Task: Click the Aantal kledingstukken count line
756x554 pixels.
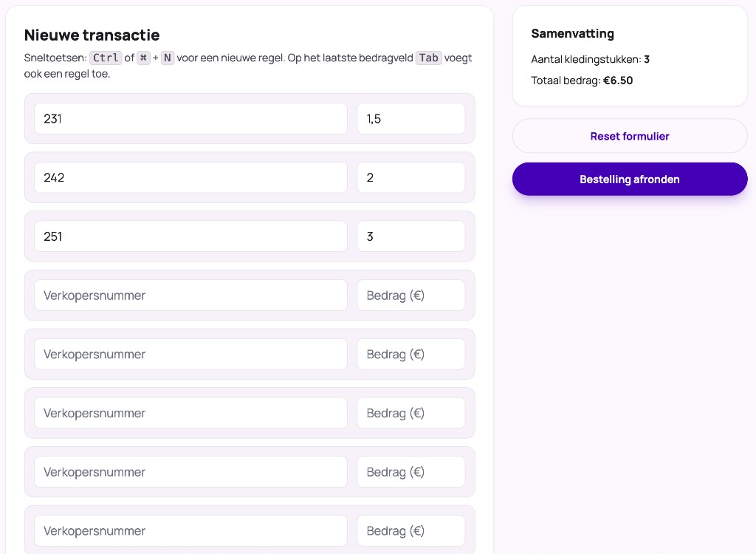Action: [x=590, y=59]
